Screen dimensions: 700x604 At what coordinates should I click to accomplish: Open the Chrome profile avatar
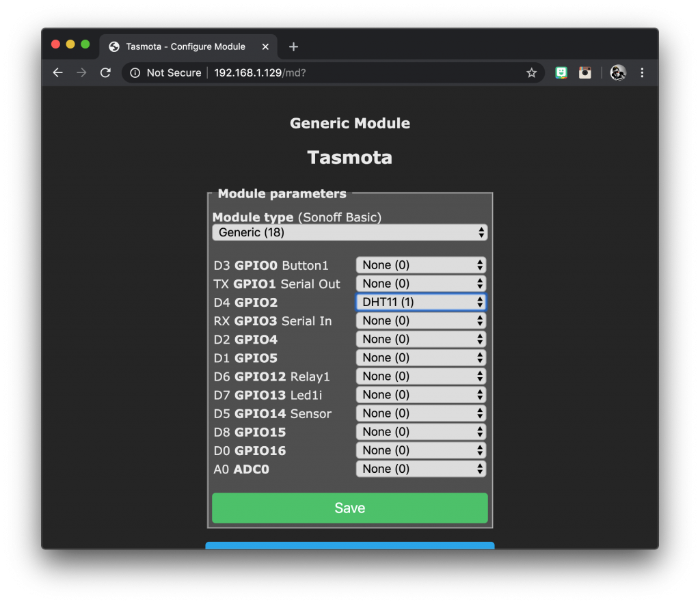[x=618, y=72]
